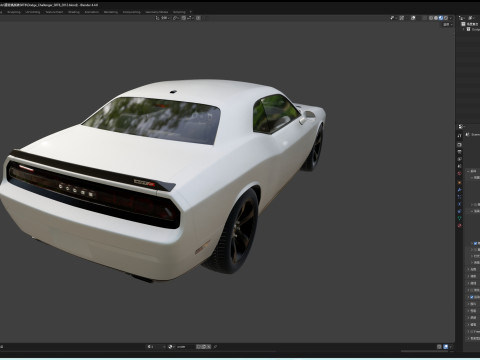Open the Tool properties tab
Viewport: 480px width, 360px height.
click(x=460, y=135)
